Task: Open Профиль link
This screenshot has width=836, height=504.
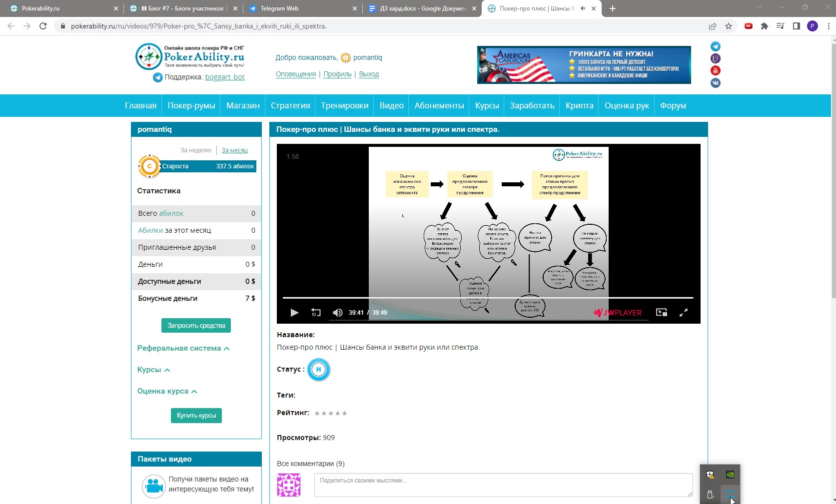Action: click(337, 74)
